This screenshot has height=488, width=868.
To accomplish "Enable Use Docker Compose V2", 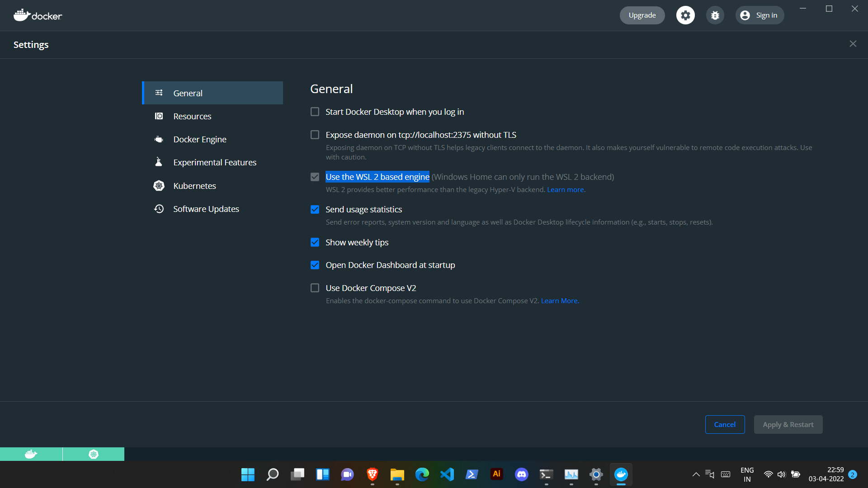I will pos(315,288).
